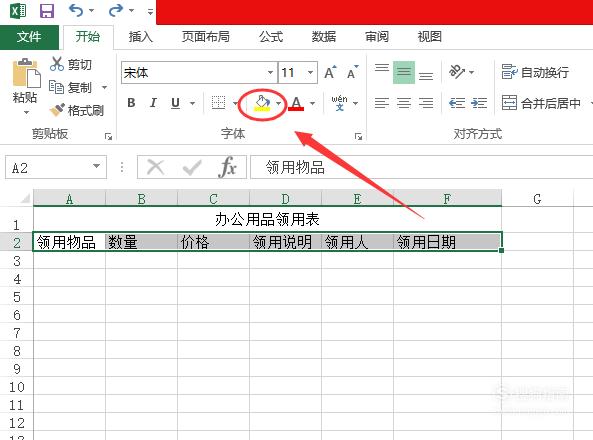Viewport: 593px width, 440px height.
Task: Align text right
Action: point(426,103)
